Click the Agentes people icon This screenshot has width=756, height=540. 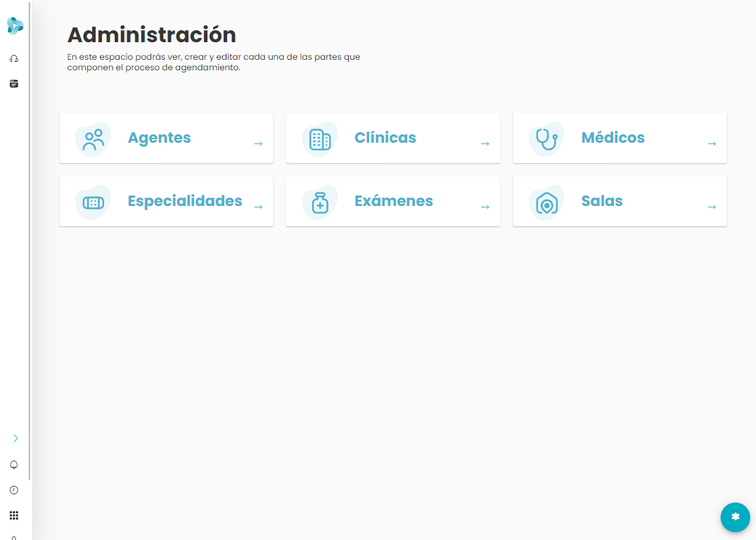pos(93,139)
